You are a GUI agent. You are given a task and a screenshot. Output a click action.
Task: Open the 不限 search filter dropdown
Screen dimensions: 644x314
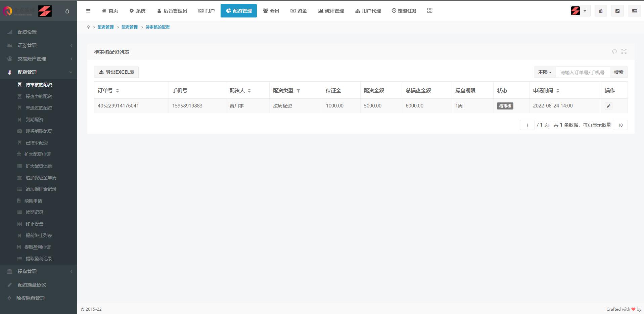point(545,72)
